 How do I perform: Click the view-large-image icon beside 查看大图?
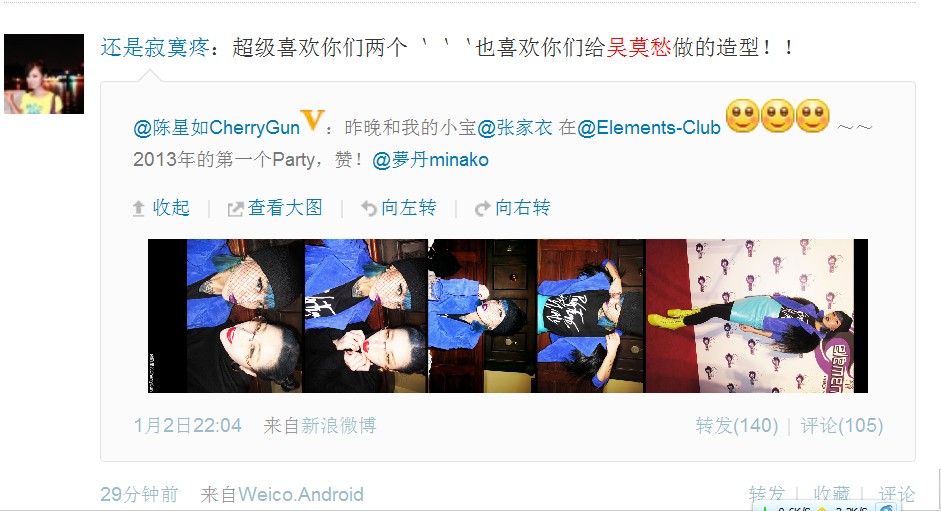click(235, 209)
